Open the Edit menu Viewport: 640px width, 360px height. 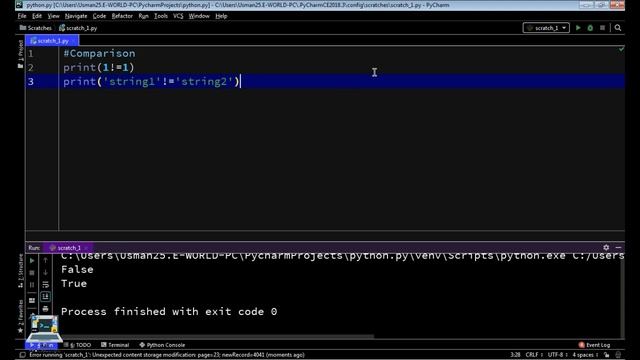[x=37, y=16]
